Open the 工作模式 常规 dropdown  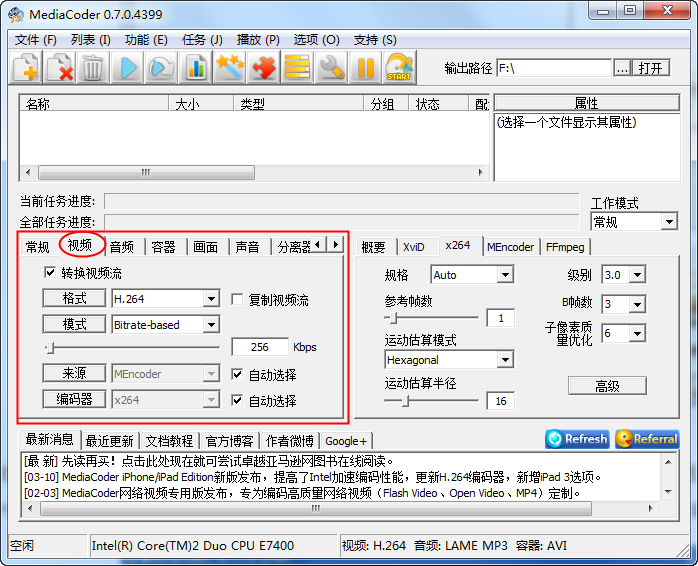tap(669, 221)
